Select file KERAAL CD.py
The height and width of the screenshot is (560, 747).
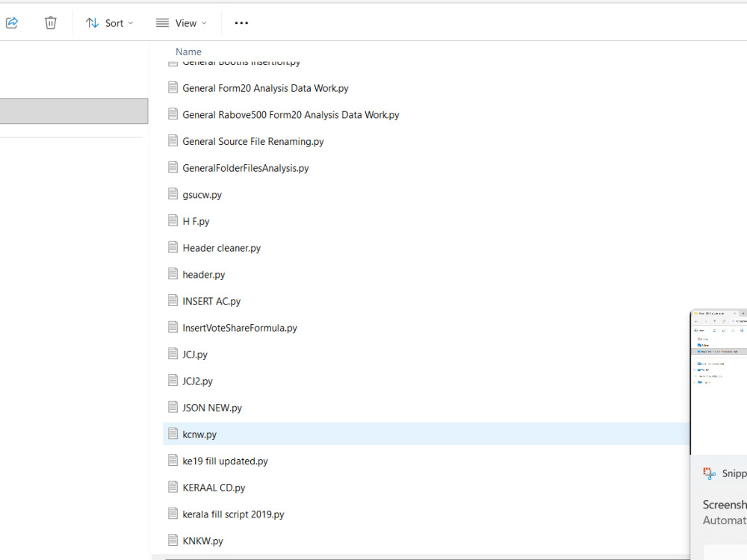[x=214, y=488]
